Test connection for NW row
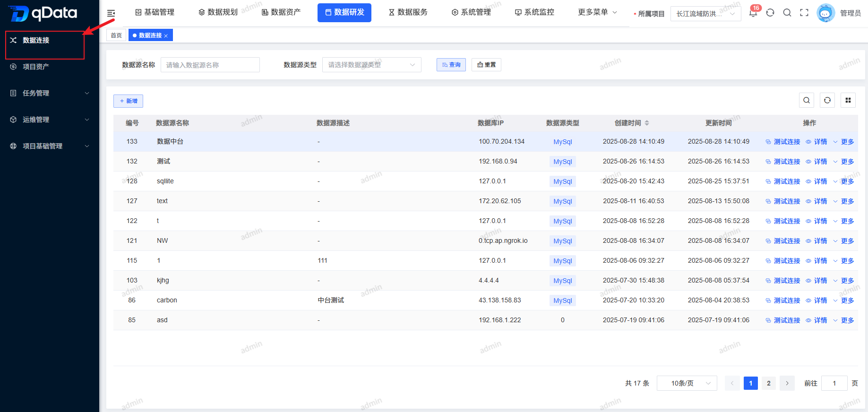Image resolution: width=868 pixels, height=412 pixels. point(783,241)
